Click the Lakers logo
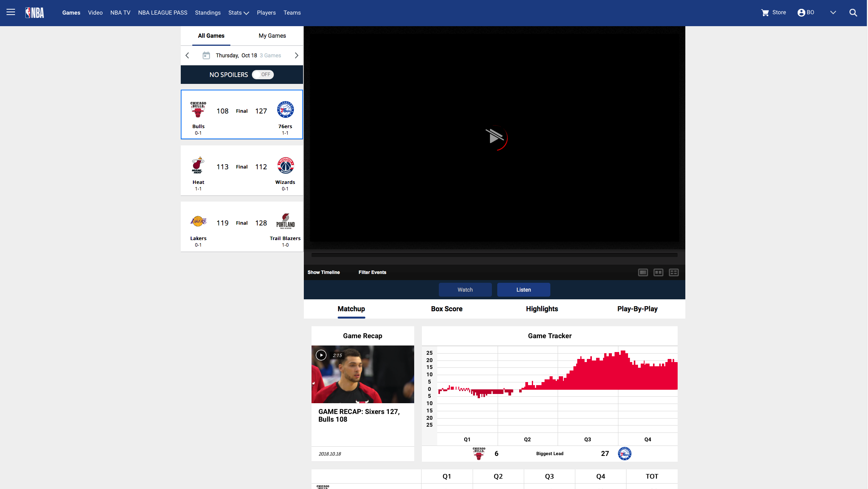Screen dimensions: 868x489 tap(198, 221)
